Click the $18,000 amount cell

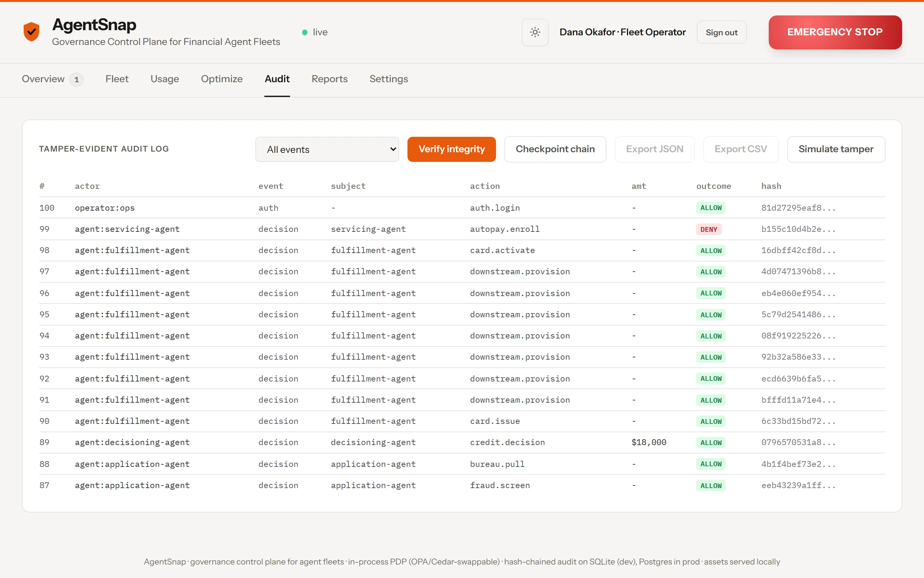[649, 442]
